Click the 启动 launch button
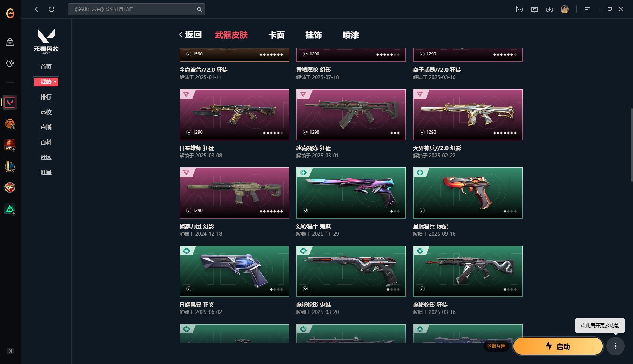633x364 pixels. click(558, 346)
